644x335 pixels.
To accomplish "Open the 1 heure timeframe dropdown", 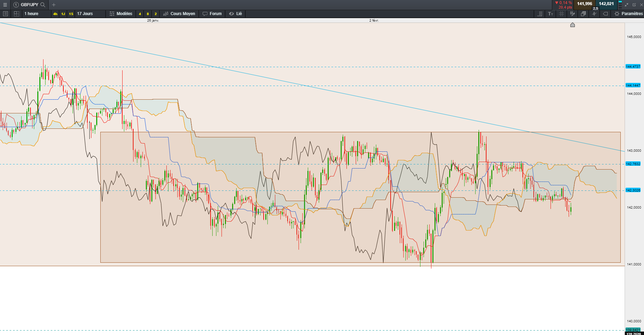I will coord(36,14).
